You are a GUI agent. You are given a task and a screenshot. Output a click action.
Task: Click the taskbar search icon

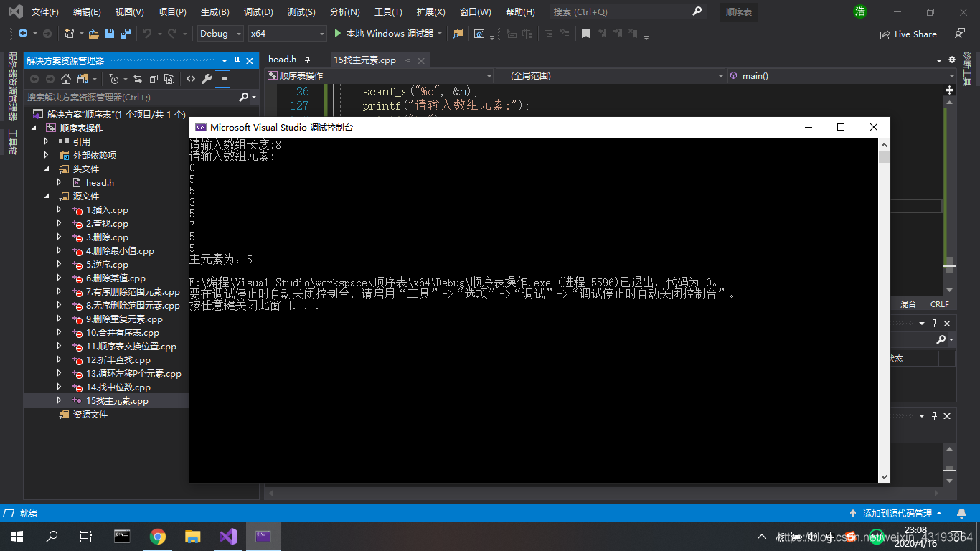click(52, 536)
